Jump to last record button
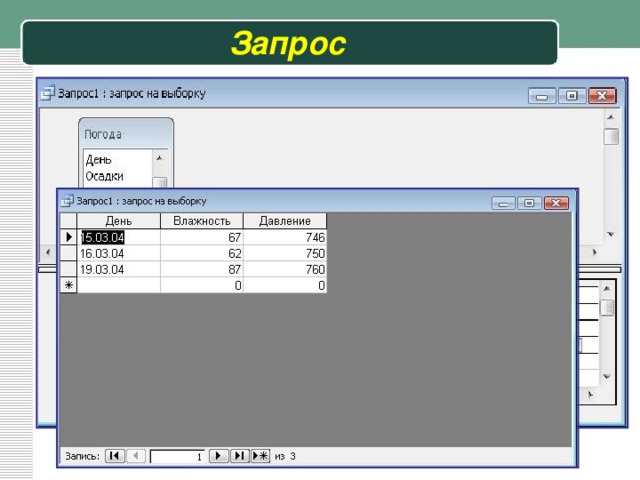This screenshot has height=480, width=640. pos(239,456)
